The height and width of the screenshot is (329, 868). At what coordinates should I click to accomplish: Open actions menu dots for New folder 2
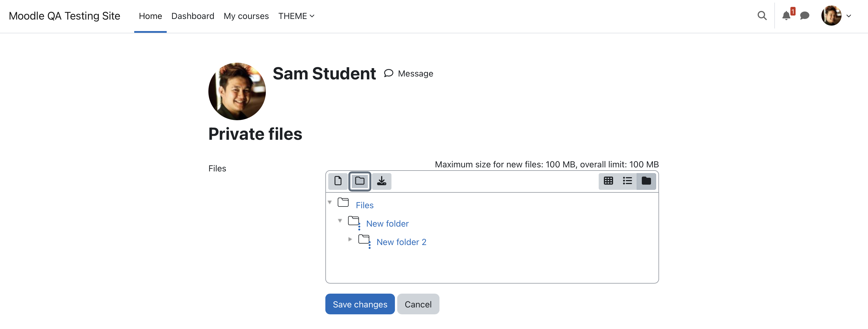click(370, 245)
